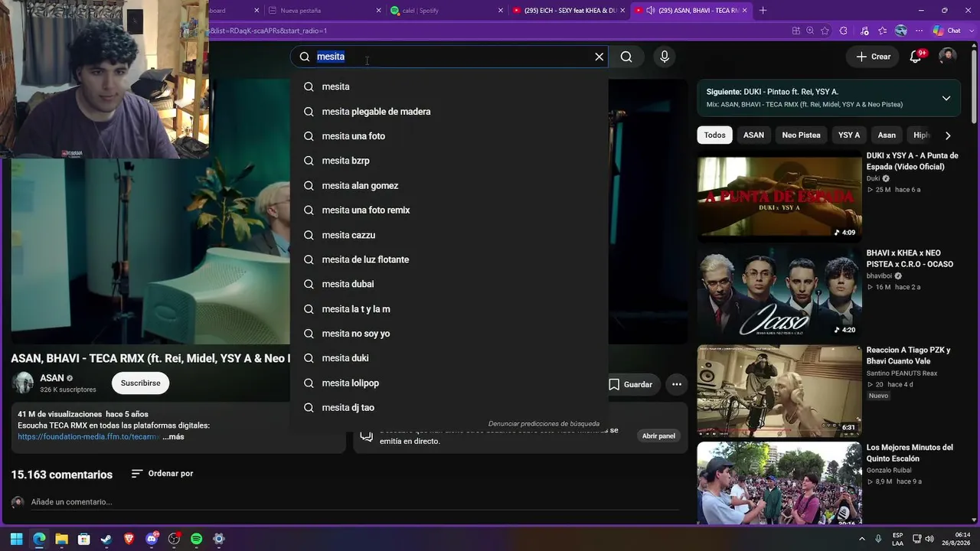Close the EICH - SEXY tab
The image size is (980, 551).
click(x=622, y=11)
